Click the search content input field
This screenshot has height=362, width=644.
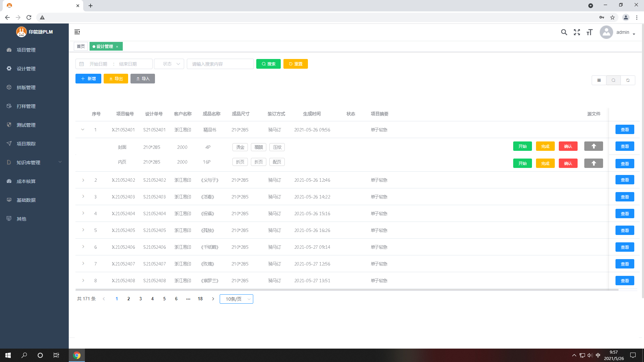coord(220,64)
